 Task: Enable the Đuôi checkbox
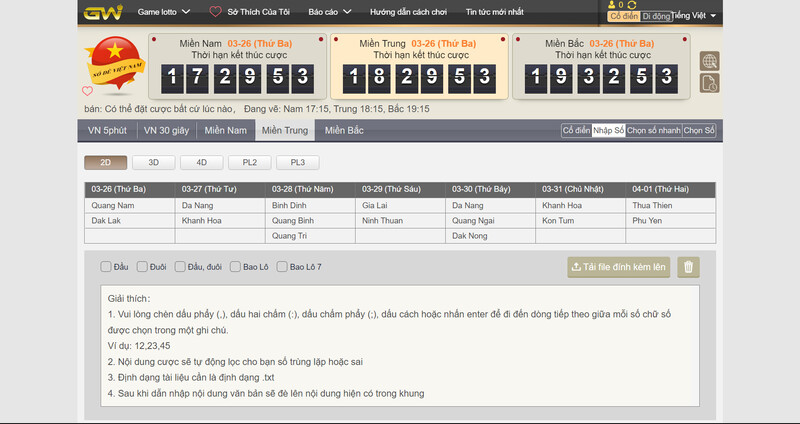pos(141,267)
